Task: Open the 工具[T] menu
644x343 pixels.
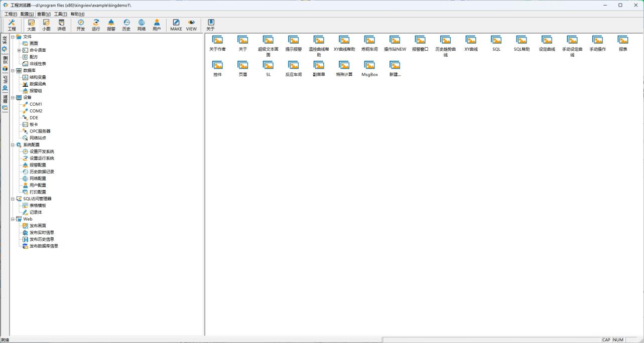Action: (60, 14)
